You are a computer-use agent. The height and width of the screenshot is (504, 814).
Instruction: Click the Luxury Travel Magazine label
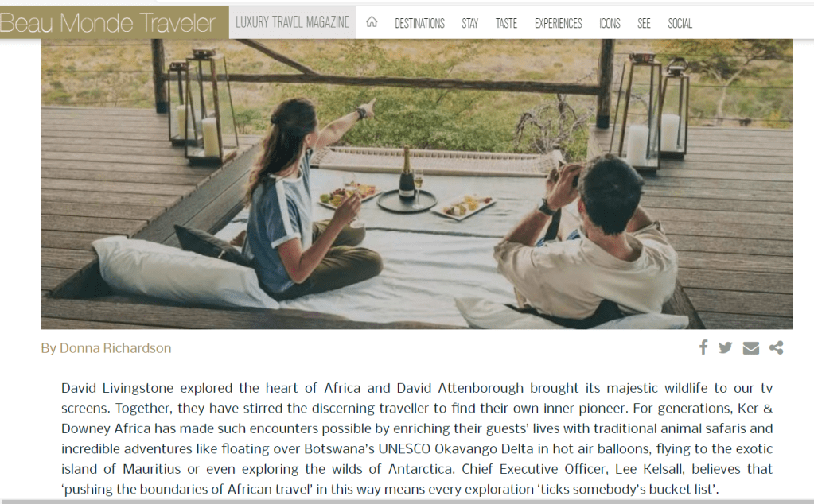(292, 22)
